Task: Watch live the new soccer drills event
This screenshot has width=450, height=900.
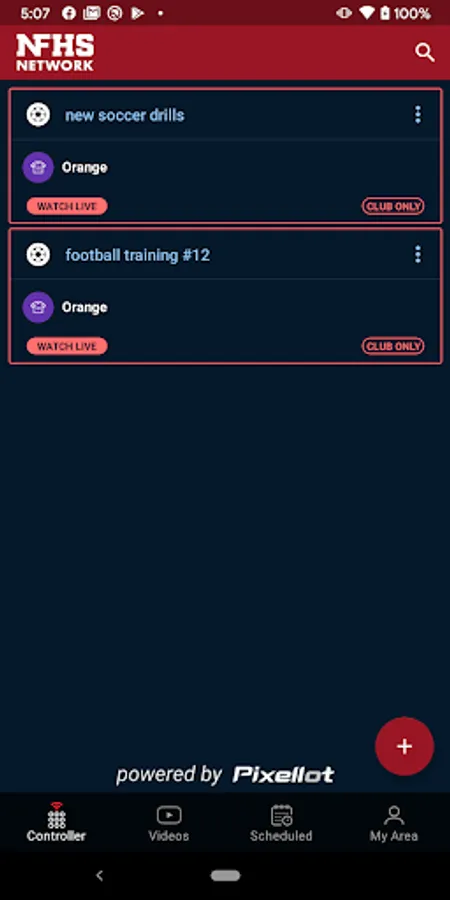Action: coord(67,206)
